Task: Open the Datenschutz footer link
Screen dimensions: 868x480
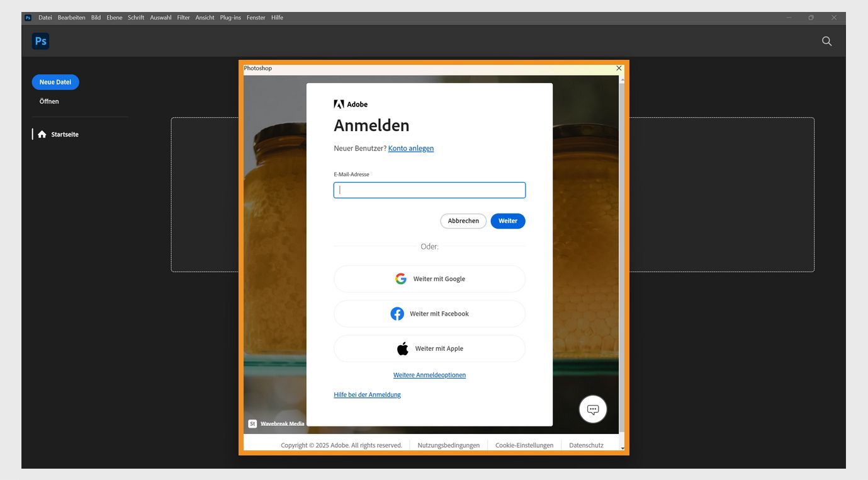Action: [586, 445]
